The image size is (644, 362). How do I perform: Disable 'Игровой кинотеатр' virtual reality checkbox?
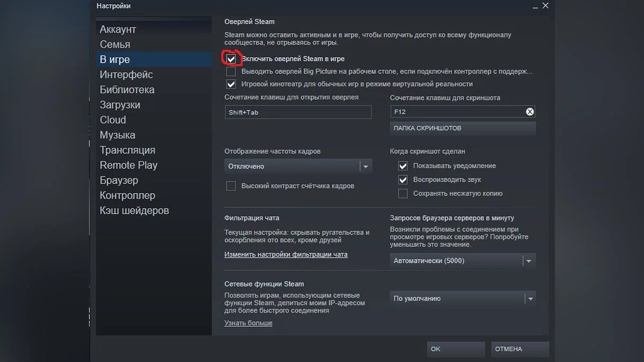coord(231,84)
